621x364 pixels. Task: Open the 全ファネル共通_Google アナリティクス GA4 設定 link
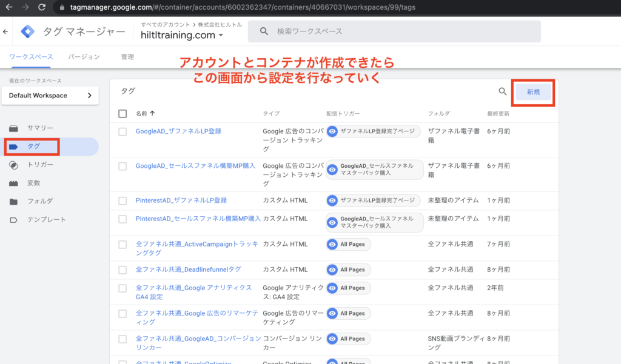[x=193, y=293]
